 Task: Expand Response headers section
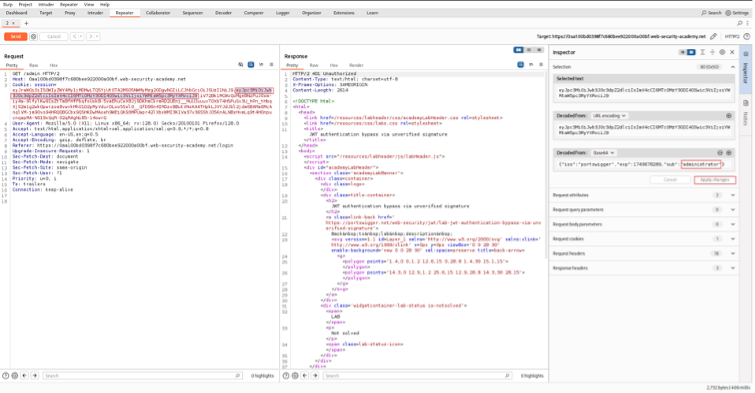coord(733,268)
